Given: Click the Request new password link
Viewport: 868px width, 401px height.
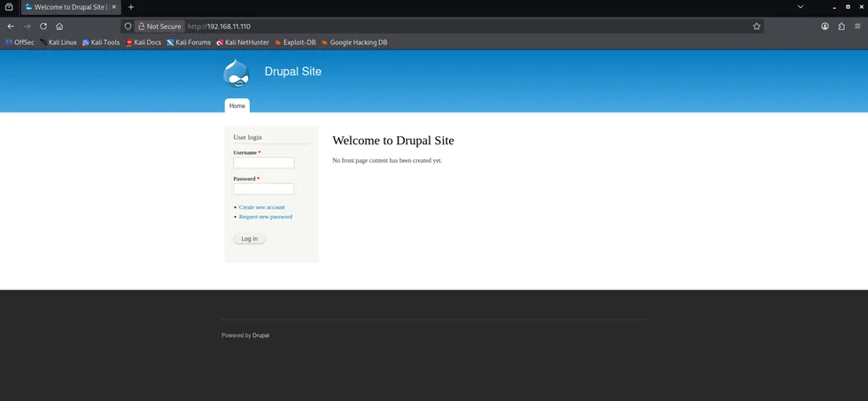Looking at the screenshot, I should [266, 217].
